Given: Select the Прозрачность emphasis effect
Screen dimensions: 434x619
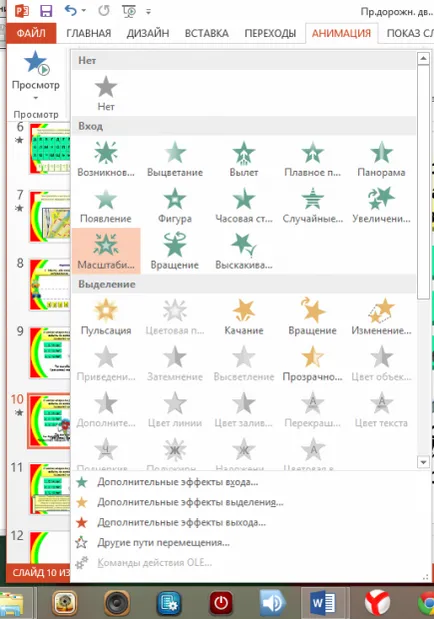Looking at the screenshot, I should tap(312, 363).
